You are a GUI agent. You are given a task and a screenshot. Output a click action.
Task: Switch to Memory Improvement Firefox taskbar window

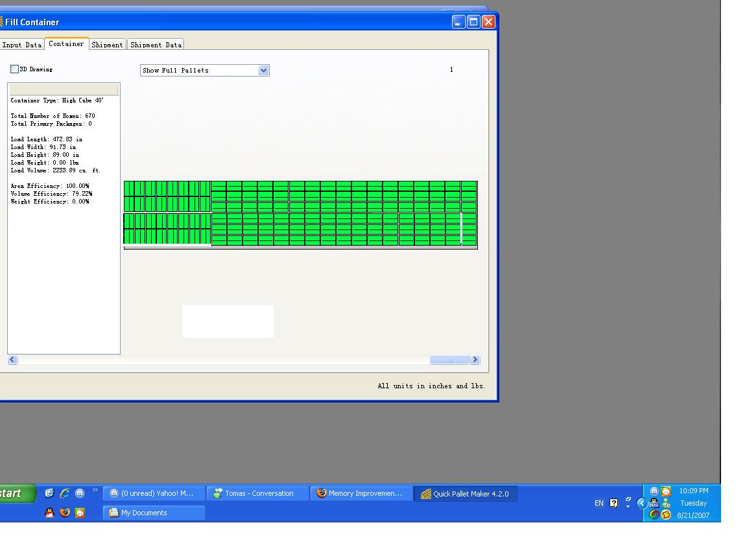tap(361, 493)
